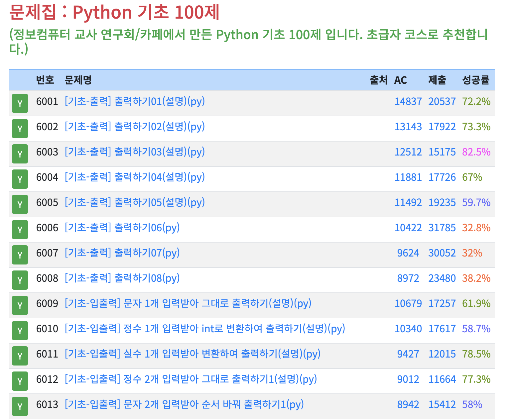Open 정수 1개 입력받아 int로 변환하여 출력하기 link
The width and height of the screenshot is (508, 420).
coord(205,329)
